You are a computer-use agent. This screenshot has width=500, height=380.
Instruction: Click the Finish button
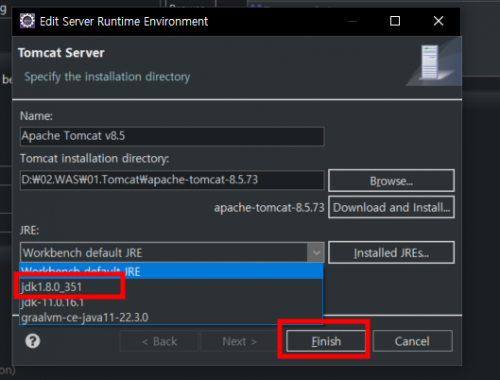tap(326, 341)
